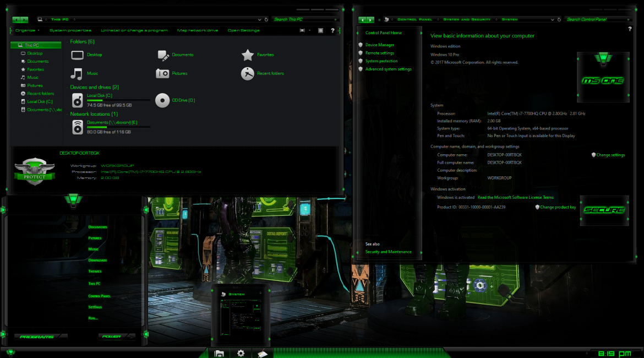Open the Pictures camera folder icon

tap(162, 74)
